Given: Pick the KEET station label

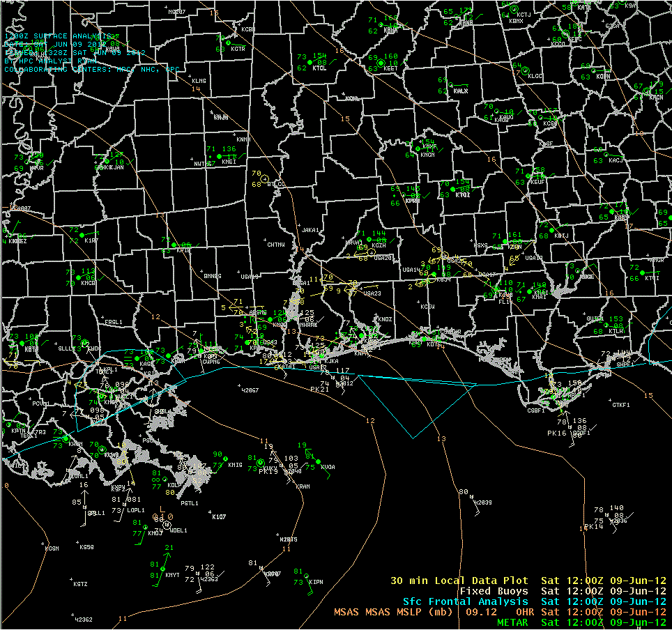Looking at the screenshot, I should pyautogui.click(x=390, y=68).
